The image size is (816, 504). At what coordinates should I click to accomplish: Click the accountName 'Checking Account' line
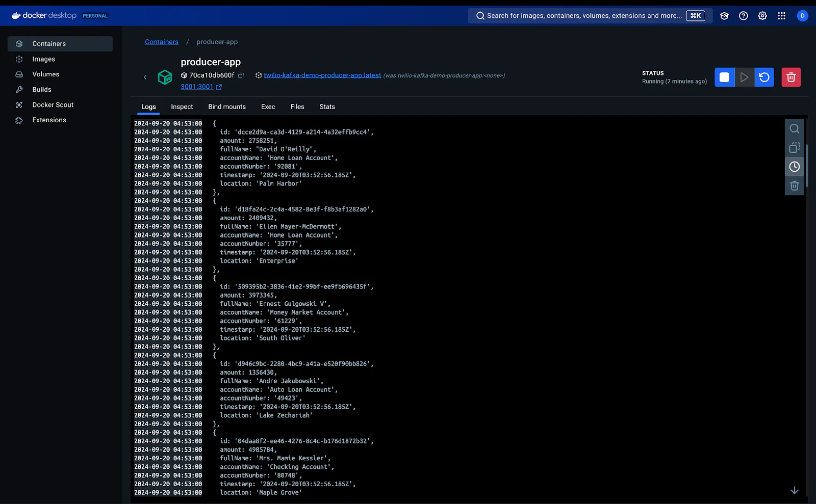point(277,467)
